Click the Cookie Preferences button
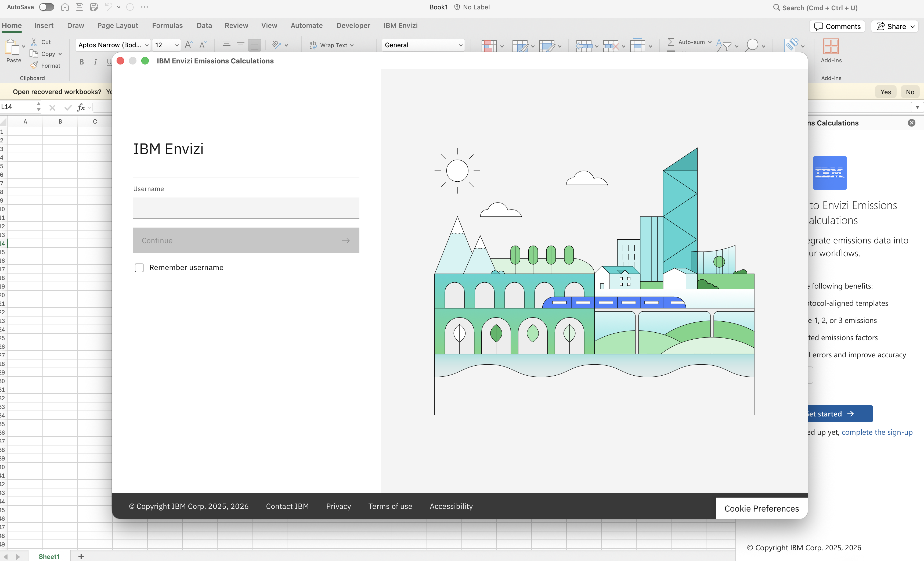 761,509
